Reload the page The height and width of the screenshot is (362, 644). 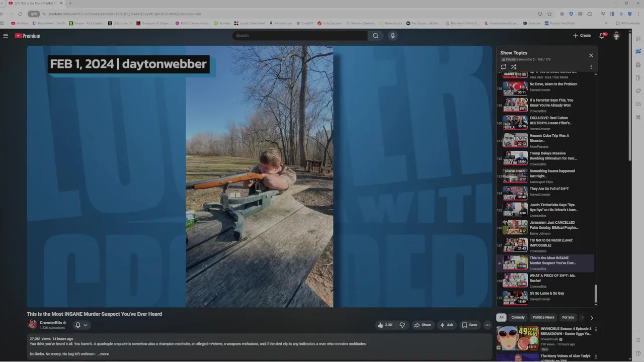point(20,14)
